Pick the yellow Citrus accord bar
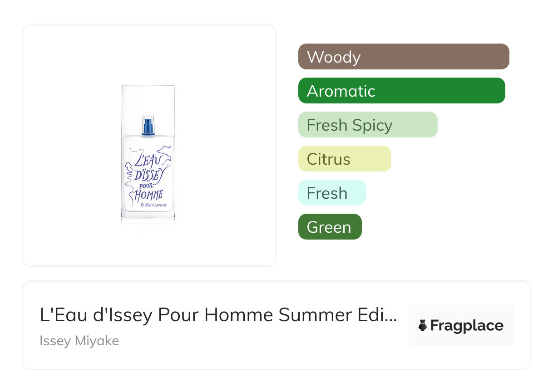This screenshot has height=392, width=553. click(x=344, y=159)
